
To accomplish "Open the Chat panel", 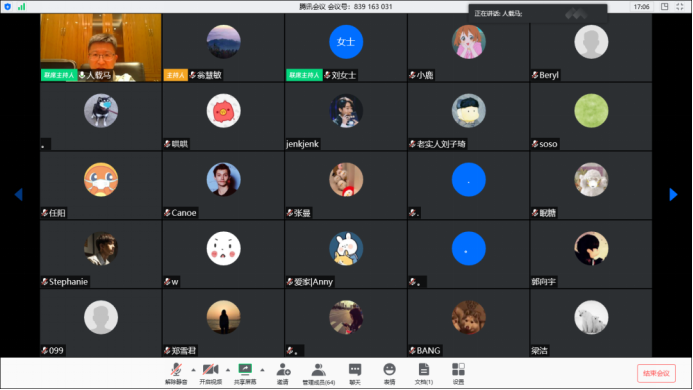I will click(x=354, y=374).
